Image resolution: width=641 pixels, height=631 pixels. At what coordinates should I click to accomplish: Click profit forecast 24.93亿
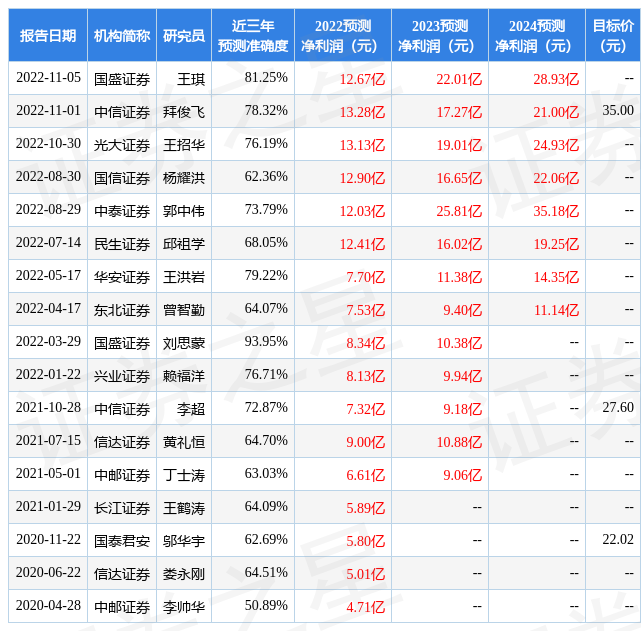pyautogui.click(x=556, y=145)
